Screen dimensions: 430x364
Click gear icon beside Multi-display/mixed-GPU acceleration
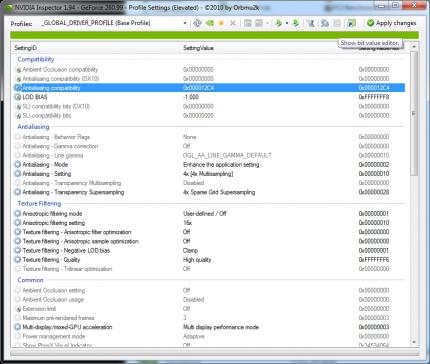click(x=18, y=327)
